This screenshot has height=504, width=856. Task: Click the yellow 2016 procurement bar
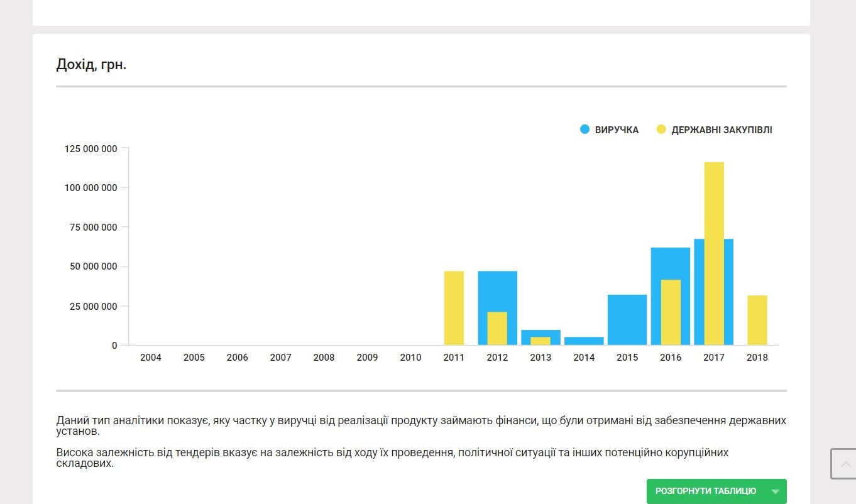point(671,312)
